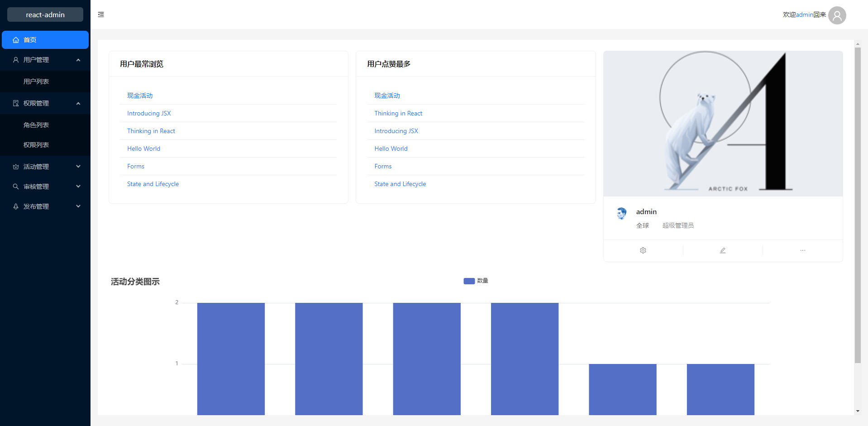Open Thinking in React in 用户点赞最多 list
The width and height of the screenshot is (868, 426).
(x=398, y=113)
